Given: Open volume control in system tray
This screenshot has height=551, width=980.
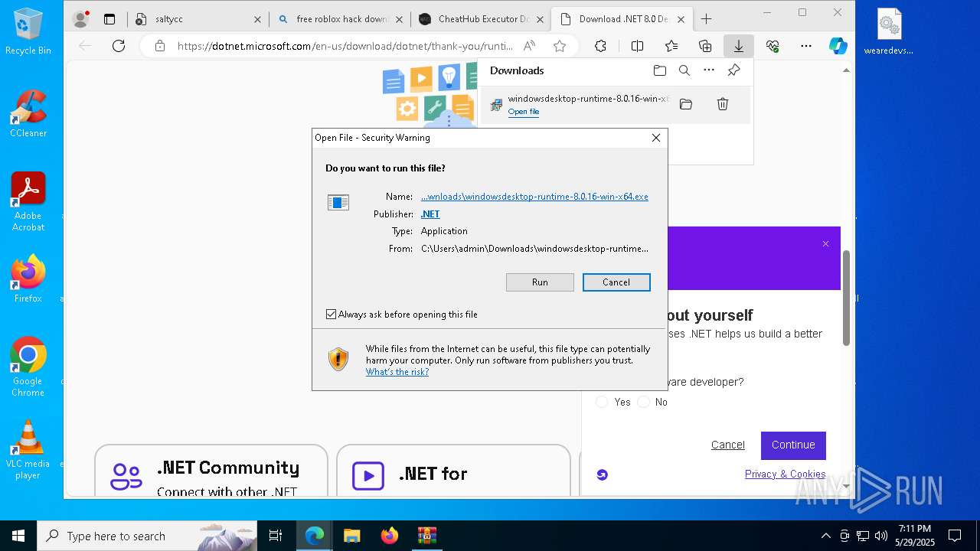Looking at the screenshot, I should click(881, 536).
